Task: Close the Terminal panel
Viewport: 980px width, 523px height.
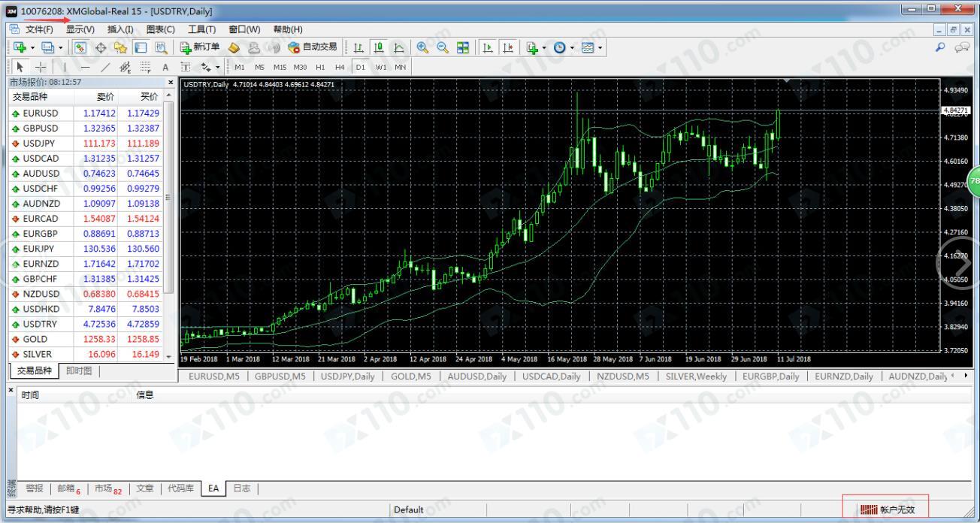Action: click(10, 391)
